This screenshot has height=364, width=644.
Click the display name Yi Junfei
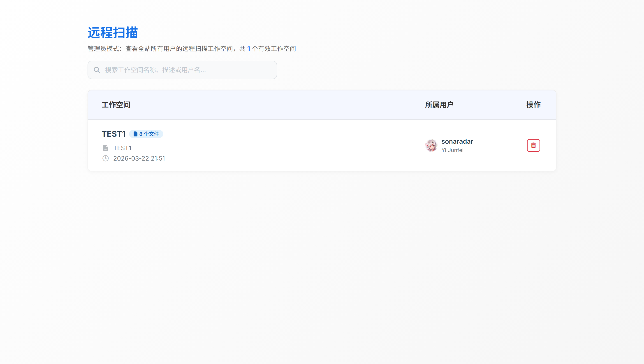pos(452,150)
